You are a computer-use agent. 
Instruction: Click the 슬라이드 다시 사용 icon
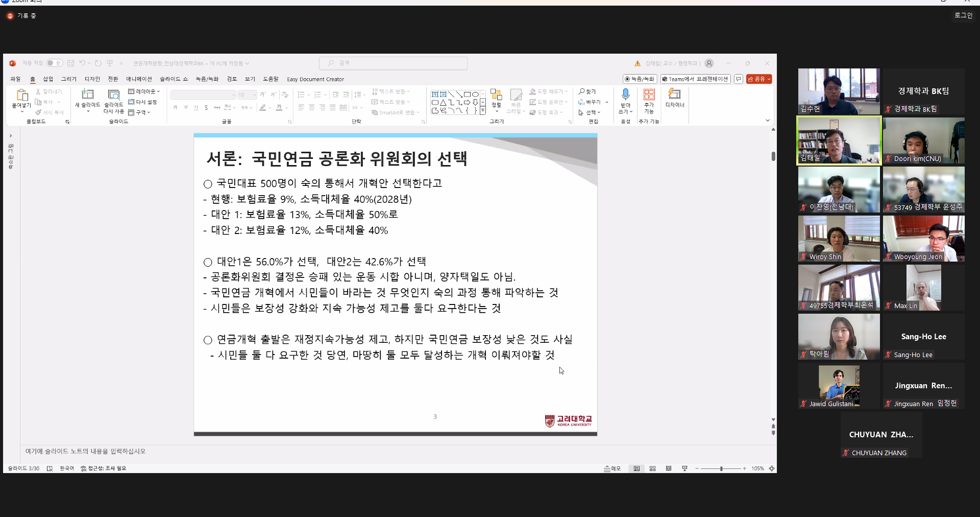pyautogui.click(x=114, y=94)
